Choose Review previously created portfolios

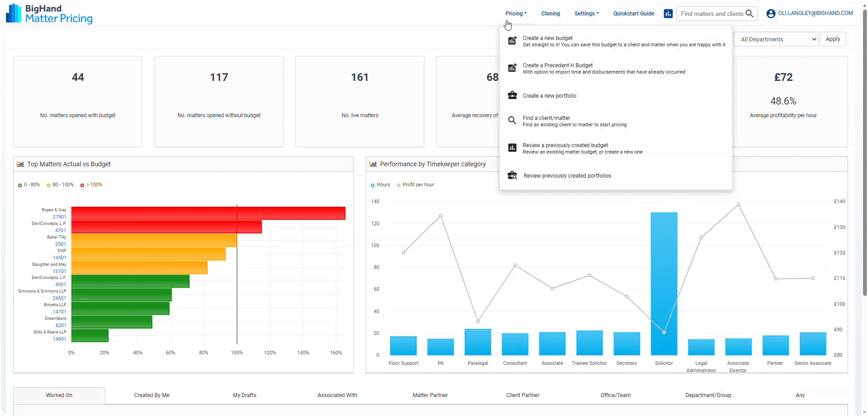[616, 176]
